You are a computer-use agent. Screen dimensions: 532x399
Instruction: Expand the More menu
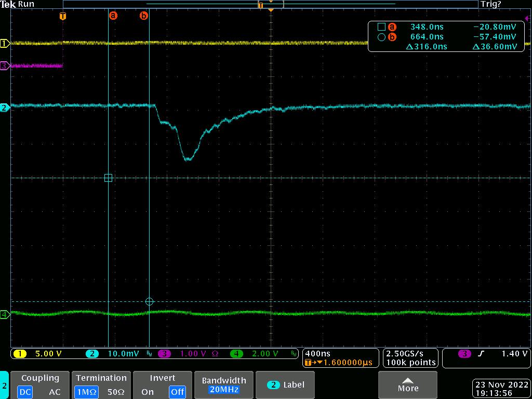coord(407,385)
